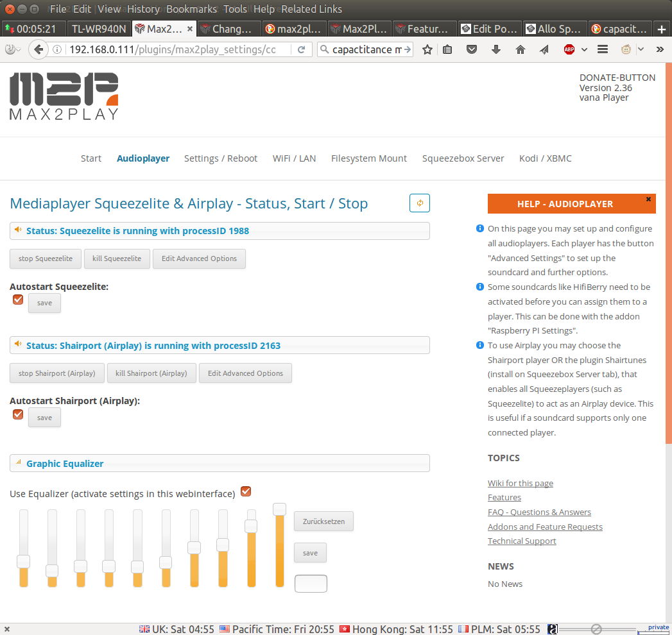The width and height of the screenshot is (672, 635).
Task: Toggle Autostart Squeezelite checkbox
Action: tap(18, 300)
